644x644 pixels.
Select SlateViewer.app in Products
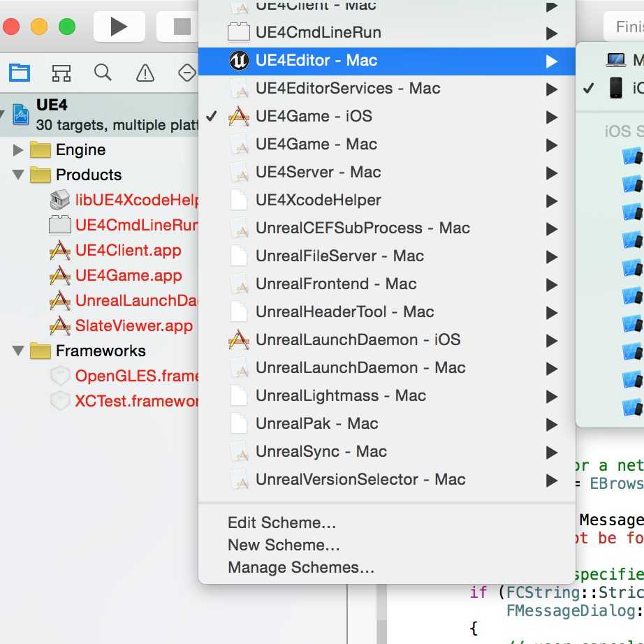coord(121,325)
